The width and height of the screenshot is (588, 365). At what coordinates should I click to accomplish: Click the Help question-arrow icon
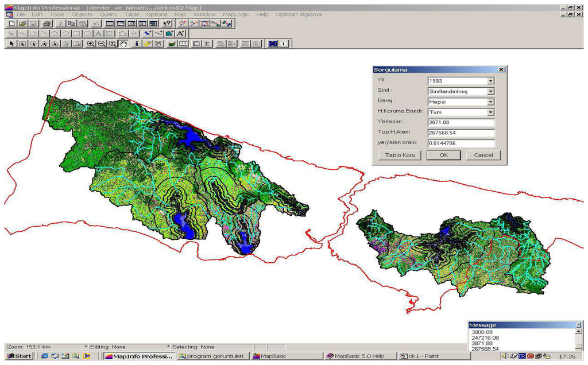(x=167, y=24)
